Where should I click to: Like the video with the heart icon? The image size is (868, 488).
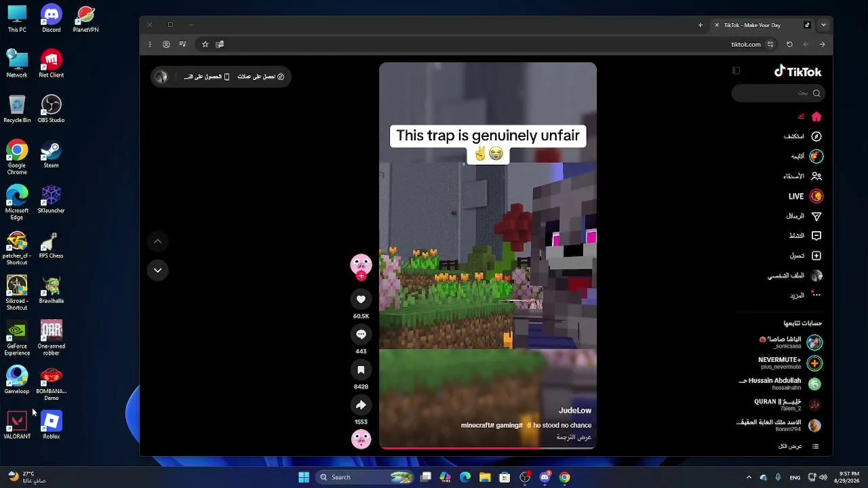pyautogui.click(x=361, y=299)
